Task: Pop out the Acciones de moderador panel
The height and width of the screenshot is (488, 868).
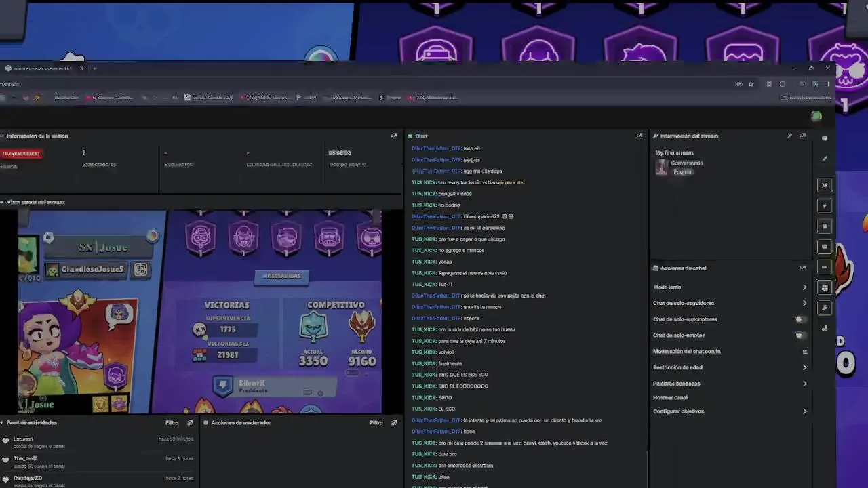Action: 394,422
